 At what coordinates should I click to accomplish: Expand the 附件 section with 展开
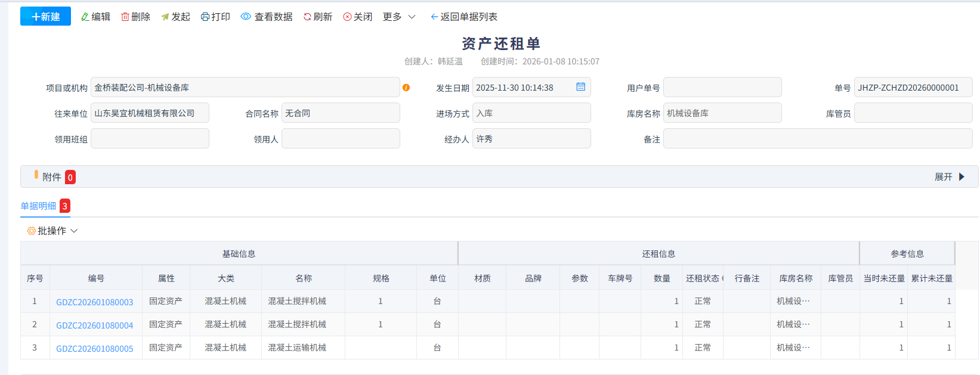click(x=949, y=176)
